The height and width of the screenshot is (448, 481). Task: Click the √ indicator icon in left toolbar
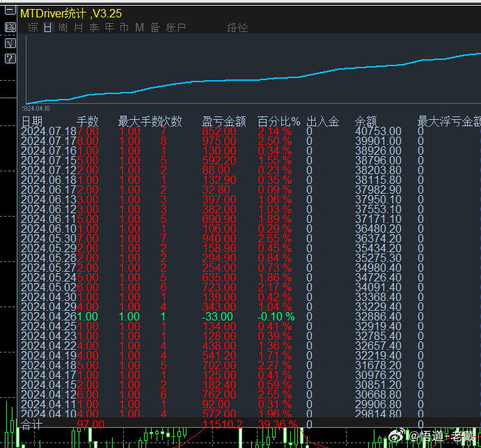coord(10,43)
